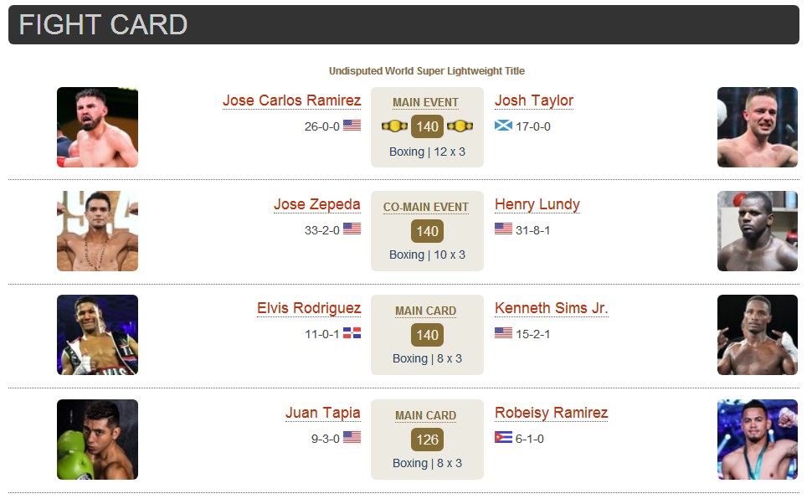Click the Scotland flag beside Josh Taylor
This screenshot has height=504, width=812.
pyautogui.click(x=503, y=126)
